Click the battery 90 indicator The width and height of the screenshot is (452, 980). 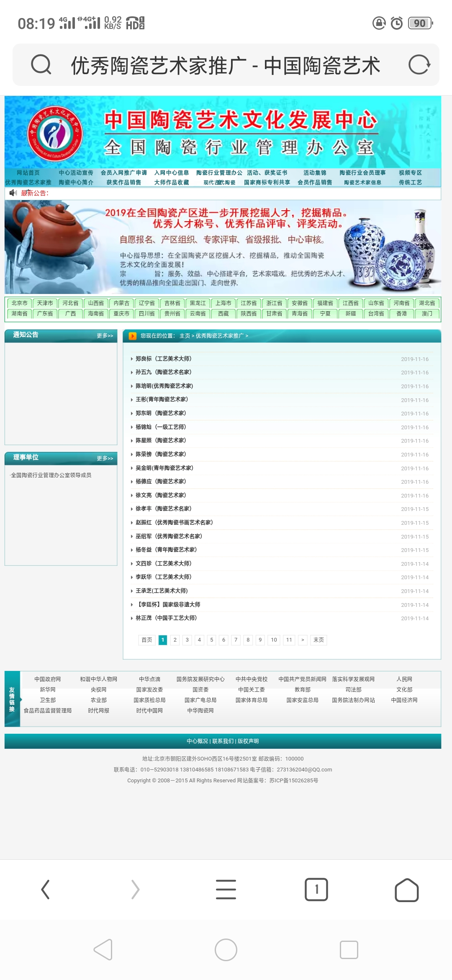click(x=421, y=23)
